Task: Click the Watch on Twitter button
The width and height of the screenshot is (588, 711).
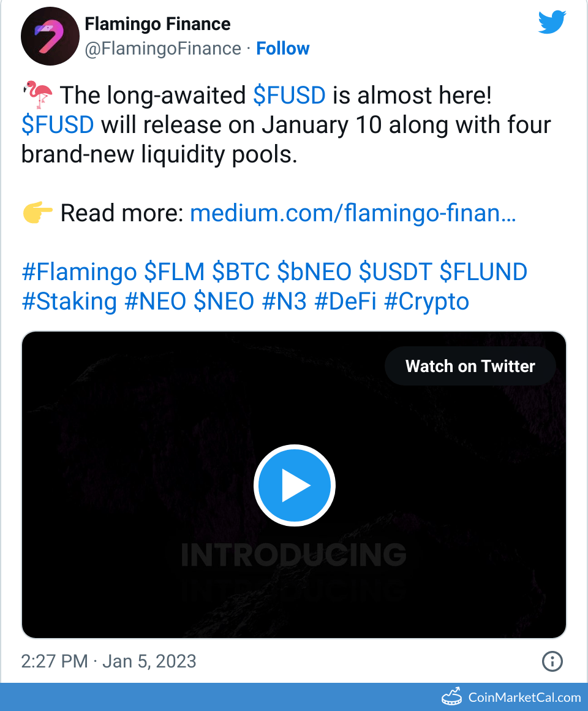Action: 470,366
